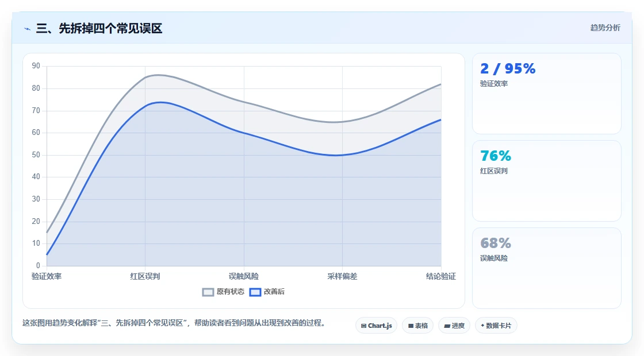Screen dimensions: 644x356
Task: Click the chart description caption below
Action: click(x=174, y=323)
